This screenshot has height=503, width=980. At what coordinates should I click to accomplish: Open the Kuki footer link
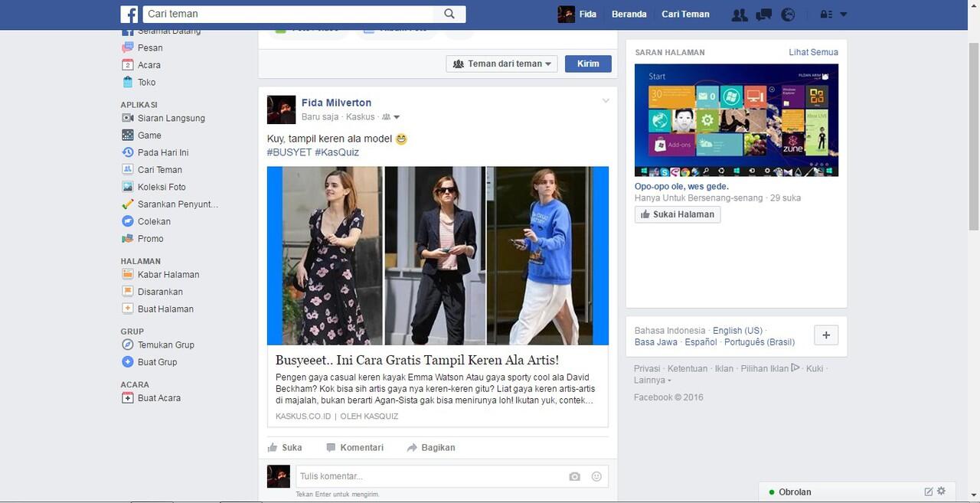click(x=815, y=368)
